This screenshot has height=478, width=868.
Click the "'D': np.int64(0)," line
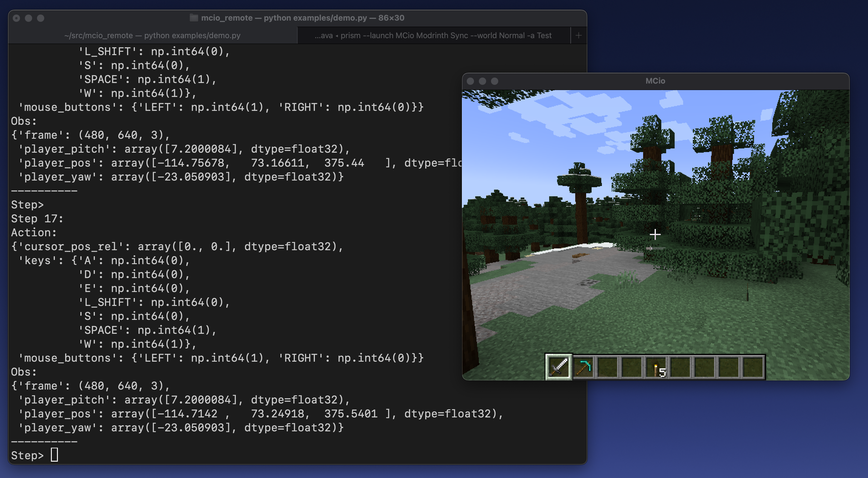(x=134, y=274)
